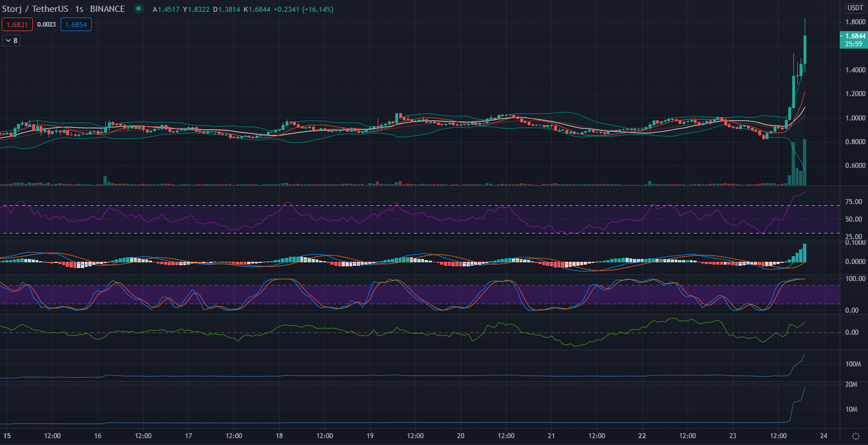Image resolution: width=868 pixels, height=445 pixels.
Task: Click the 10M axis label
Action: pos(851,409)
